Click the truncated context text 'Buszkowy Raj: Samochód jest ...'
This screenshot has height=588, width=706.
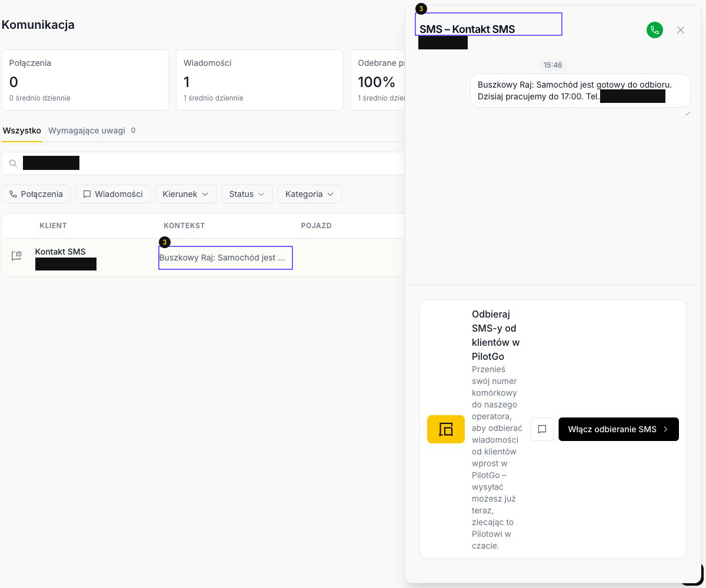tap(222, 258)
